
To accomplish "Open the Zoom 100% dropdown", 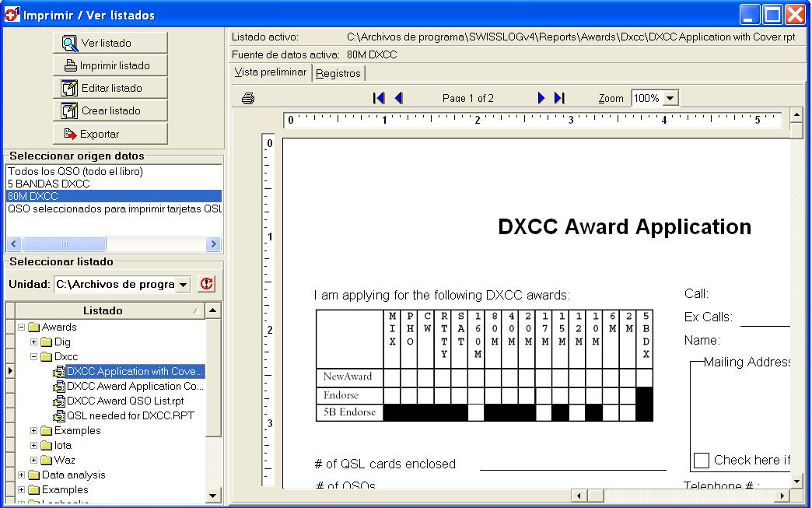I will (x=670, y=99).
